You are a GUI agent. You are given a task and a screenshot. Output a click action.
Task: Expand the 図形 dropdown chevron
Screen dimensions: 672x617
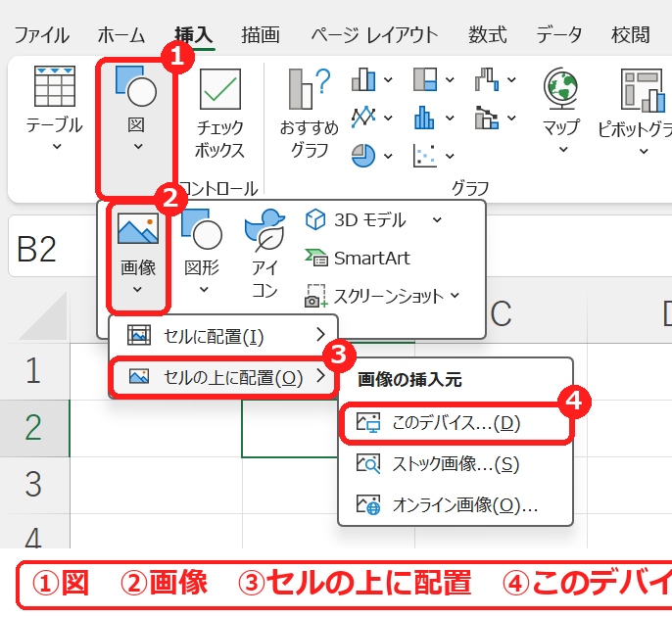click(204, 290)
